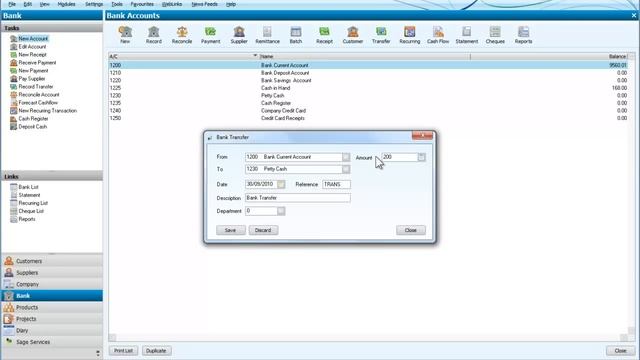Viewport: 640px width, 360px height.
Task: Open Diary module in navigation pane
Action: 52,330
